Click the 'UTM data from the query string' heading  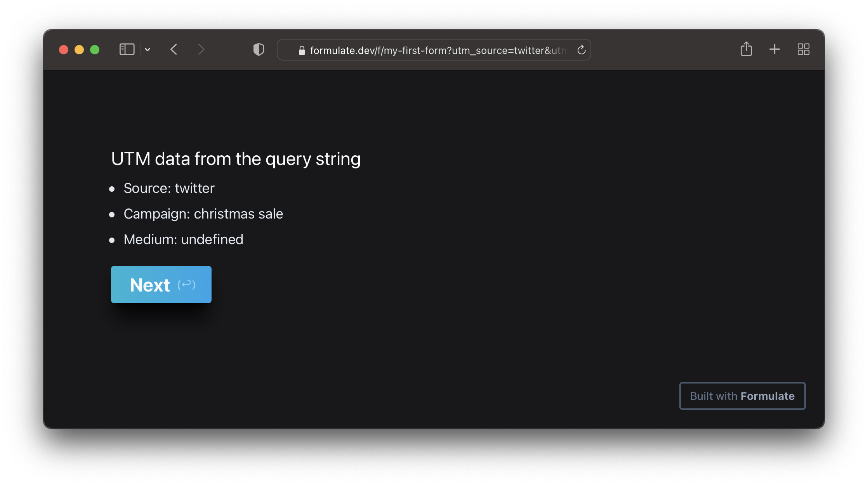pos(236,159)
